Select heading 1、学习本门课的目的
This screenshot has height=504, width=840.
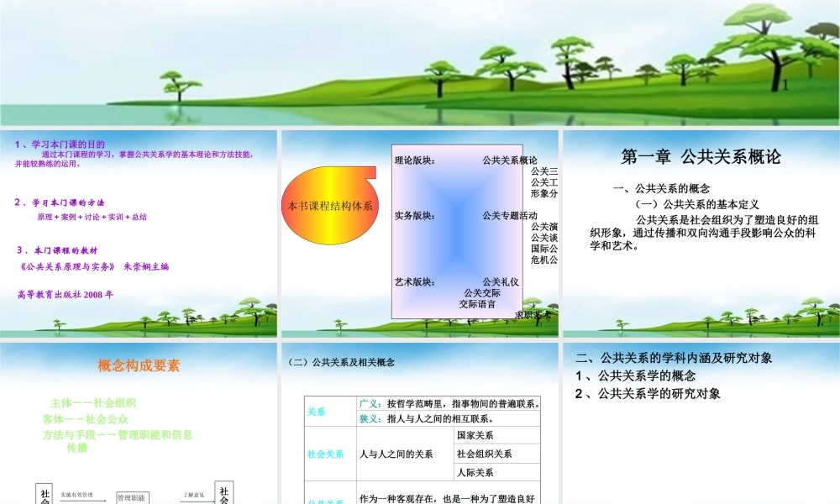(x=60, y=144)
